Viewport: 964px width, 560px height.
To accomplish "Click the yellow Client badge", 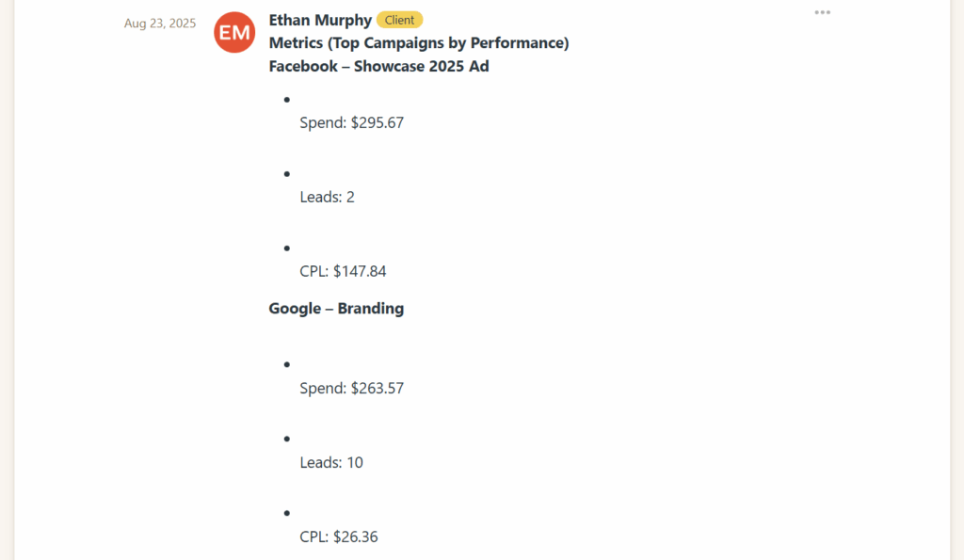I will click(399, 20).
